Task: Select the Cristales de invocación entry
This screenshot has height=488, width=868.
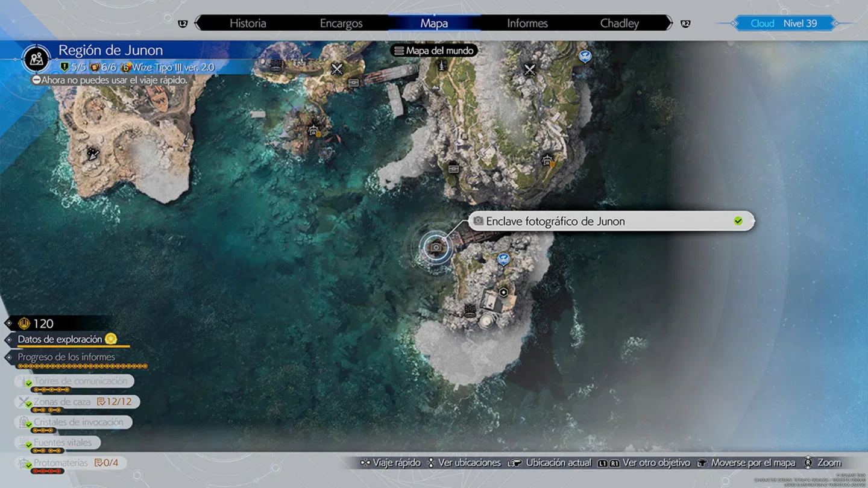Action: (x=73, y=422)
